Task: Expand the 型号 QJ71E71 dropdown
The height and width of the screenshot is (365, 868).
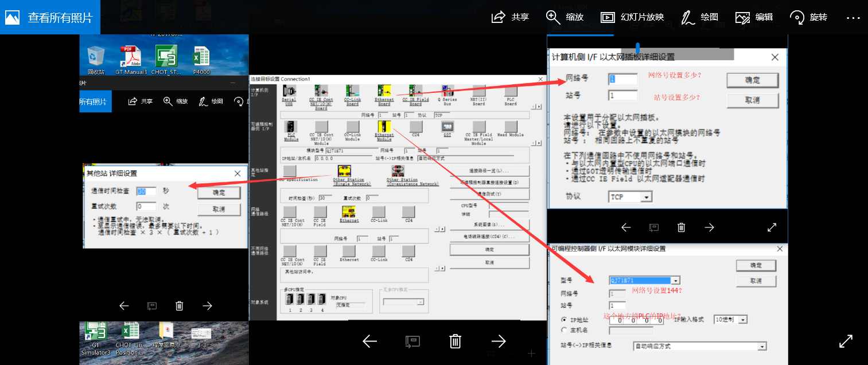Action: pyautogui.click(x=675, y=280)
